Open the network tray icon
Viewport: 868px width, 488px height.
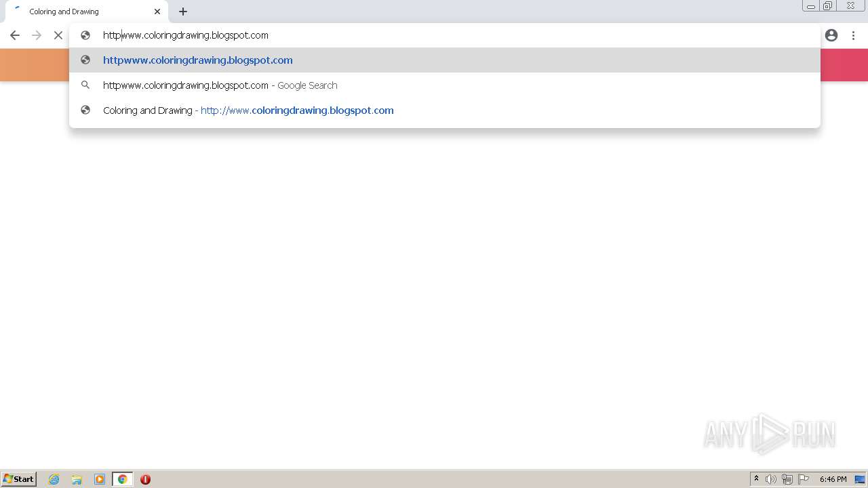787,479
